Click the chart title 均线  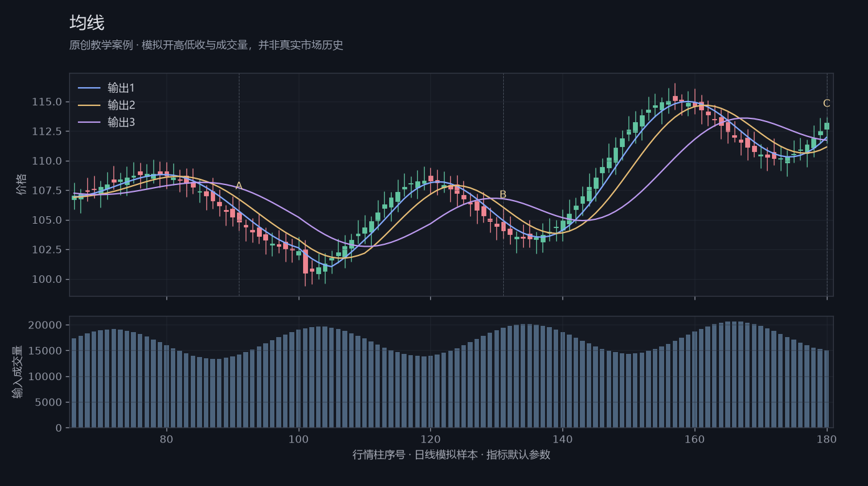coord(87,23)
